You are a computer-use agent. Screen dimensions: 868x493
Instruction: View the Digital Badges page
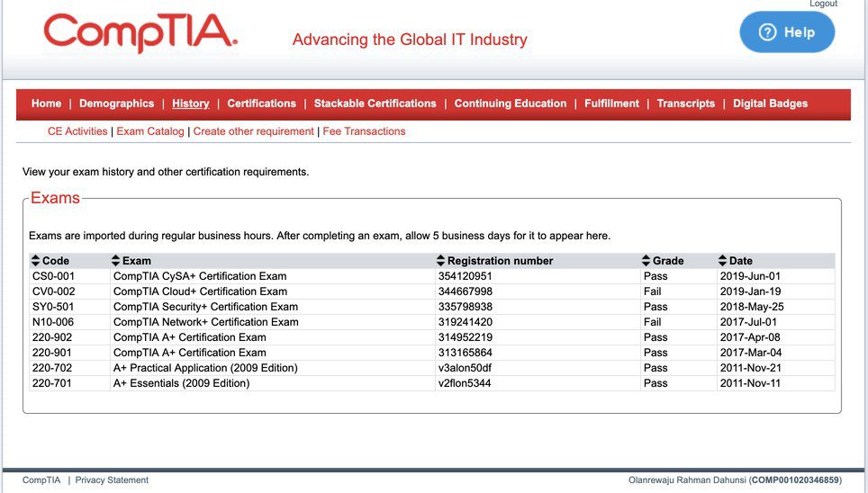tap(770, 103)
